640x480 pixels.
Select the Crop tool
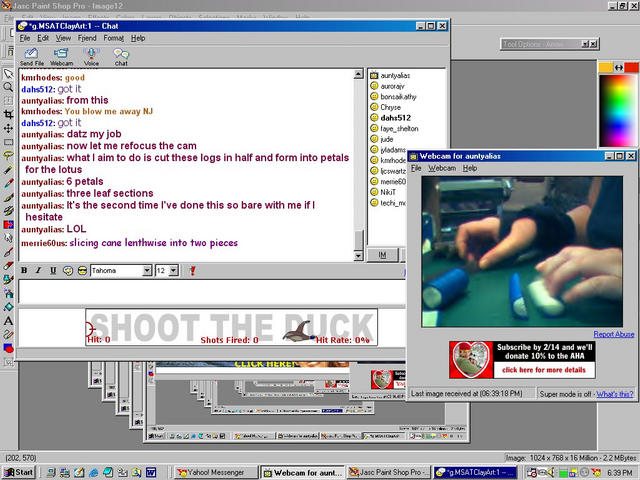[8, 115]
